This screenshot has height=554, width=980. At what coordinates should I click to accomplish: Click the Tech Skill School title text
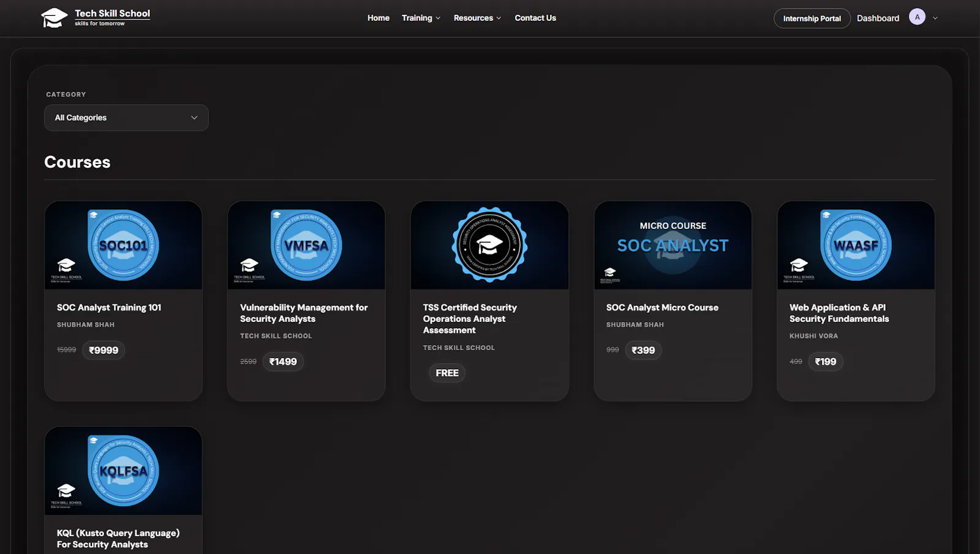click(x=112, y=13)
